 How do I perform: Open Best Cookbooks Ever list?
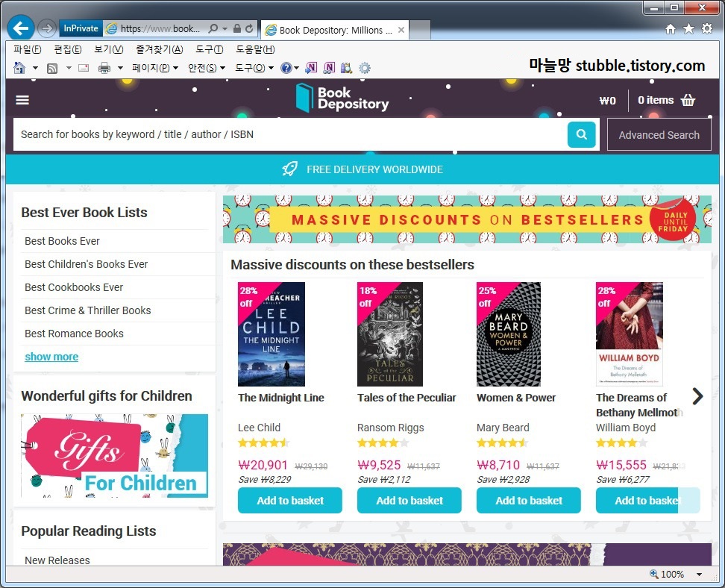pyautogui.click(x=74, y=287)
